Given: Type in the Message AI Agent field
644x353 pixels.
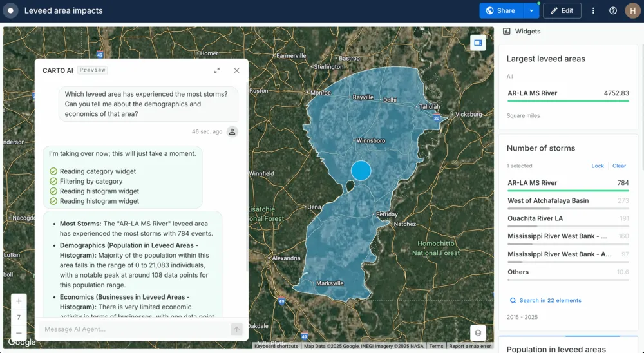Looking at the screenshot, I should 132,329.
